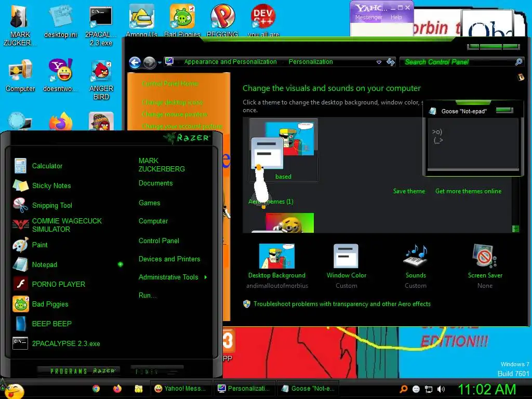Open Documents from start menu
This screenshot has width=532, height=399.
pyautogui.click(x=155, y=183)
